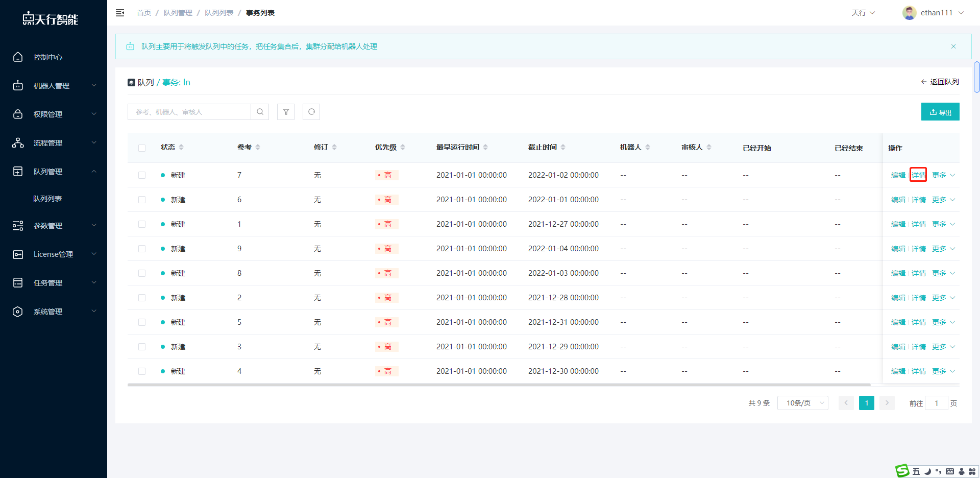
Task: Sort by 参考 column arrows
Action: tap(258, 148)
